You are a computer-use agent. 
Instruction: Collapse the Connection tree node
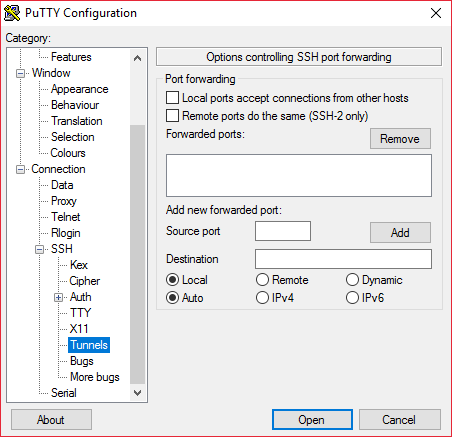pyautogui.click(x=20, y=169)
